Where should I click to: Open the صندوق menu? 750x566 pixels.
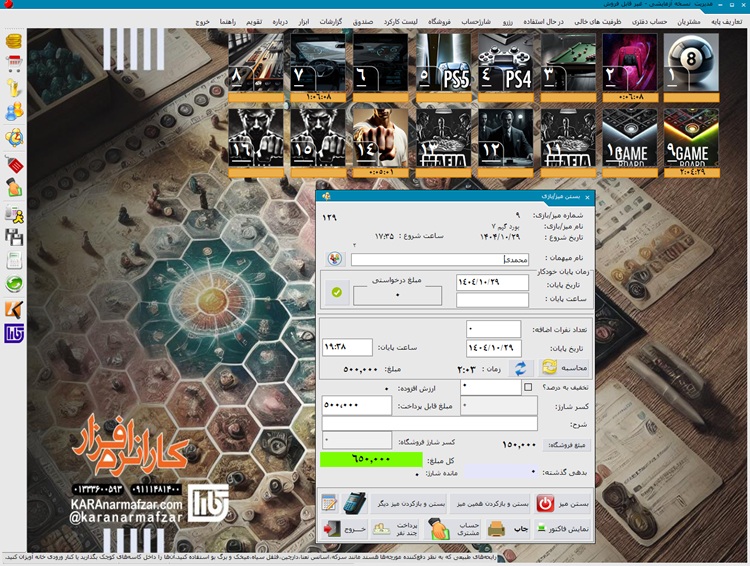pyautogui.click(x=363, y=22)
